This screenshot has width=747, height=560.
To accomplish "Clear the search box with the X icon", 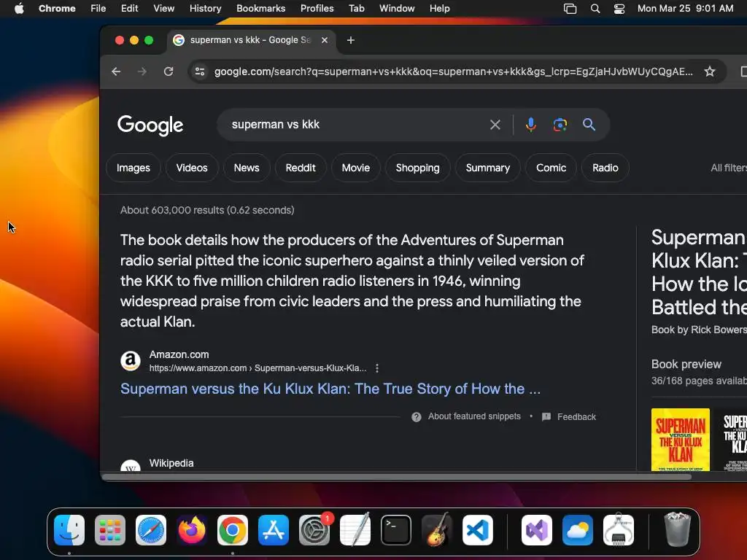I will (x=495, y=125).
